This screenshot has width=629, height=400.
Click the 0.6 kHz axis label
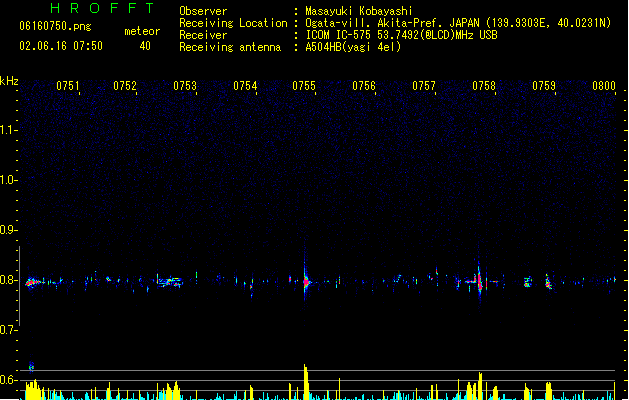tap(8, 380)
